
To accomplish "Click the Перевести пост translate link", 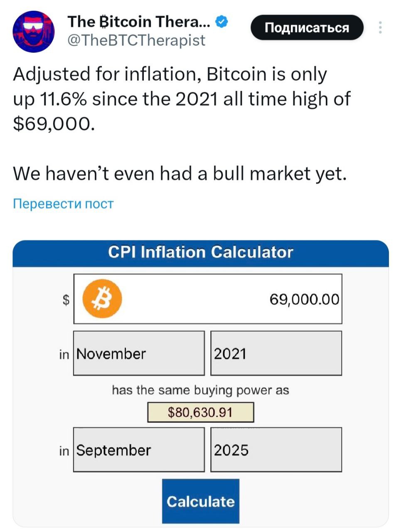I will [x=62, y=203].
